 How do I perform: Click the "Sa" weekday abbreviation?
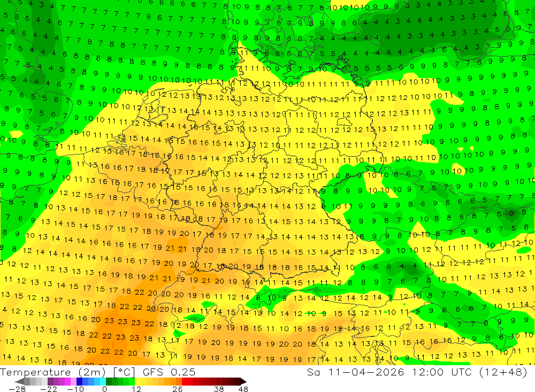[313, 372]
